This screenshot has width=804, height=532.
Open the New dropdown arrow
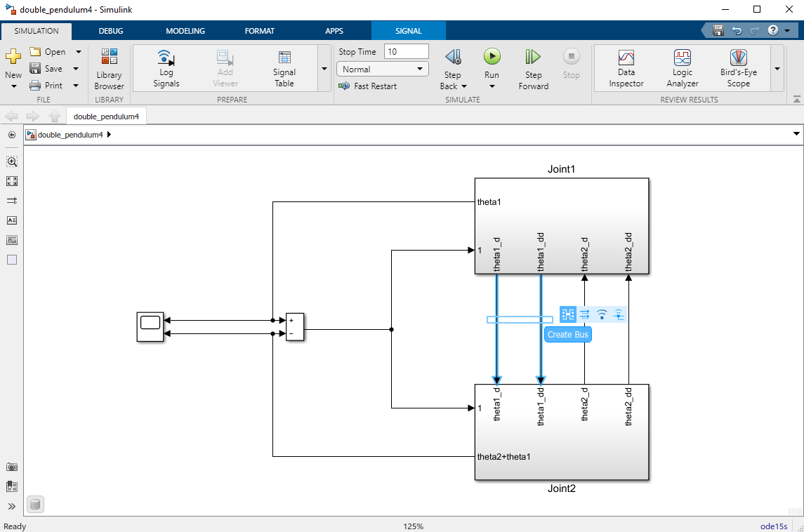click(x=13, y=86)
